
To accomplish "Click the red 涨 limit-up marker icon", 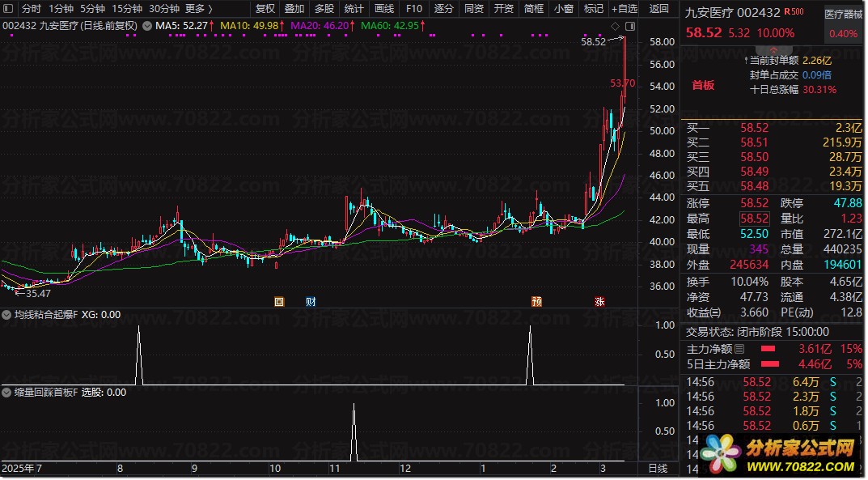I will pyautogui.click(x=599, y=301).
